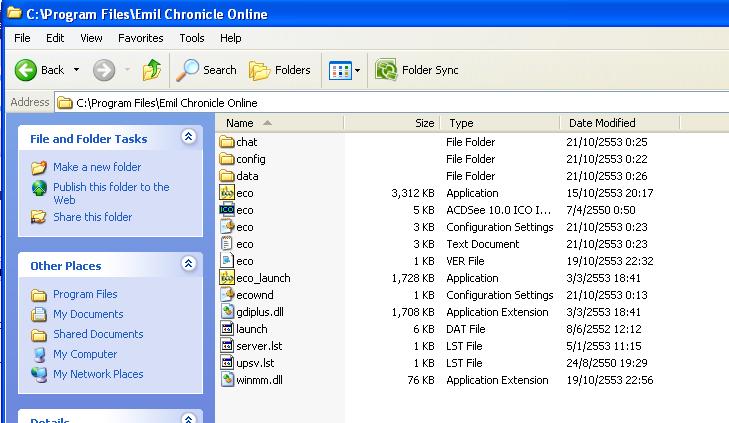Click the Address bar path field
Screen dimensions: 729x423
pos(391,103)
